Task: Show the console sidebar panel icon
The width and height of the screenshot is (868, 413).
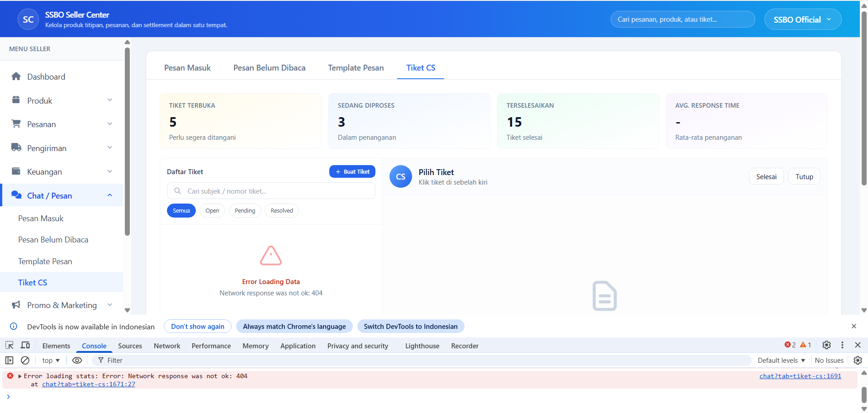Action: 9,360
